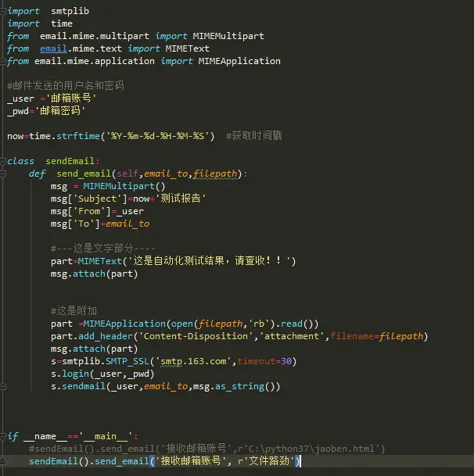Click 'time' in the second import line
The height and width of the screenshot is (476, 474).
click(62, 23)
